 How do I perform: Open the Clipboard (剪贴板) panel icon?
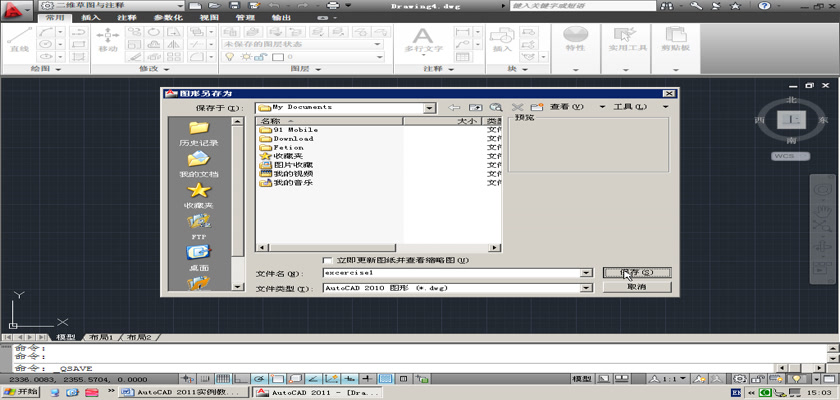coord(676,39)
